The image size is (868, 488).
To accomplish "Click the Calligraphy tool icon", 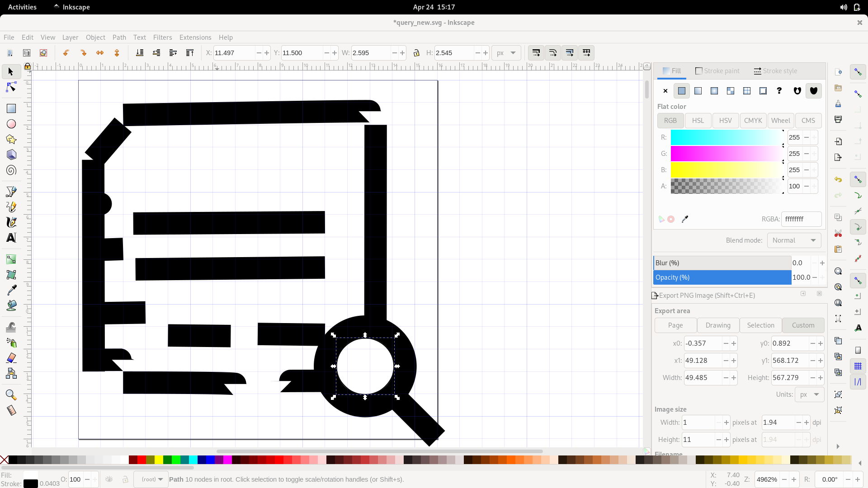I will click(11, 222).
